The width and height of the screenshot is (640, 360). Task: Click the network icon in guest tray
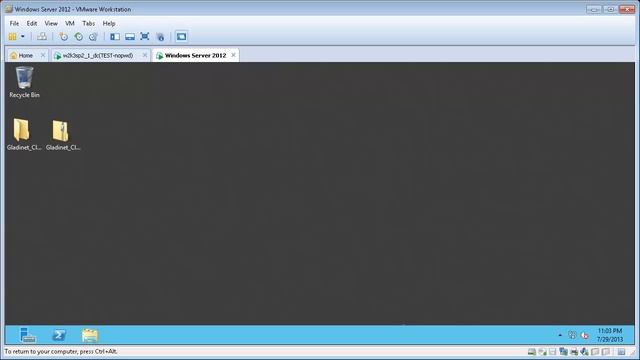572,335
